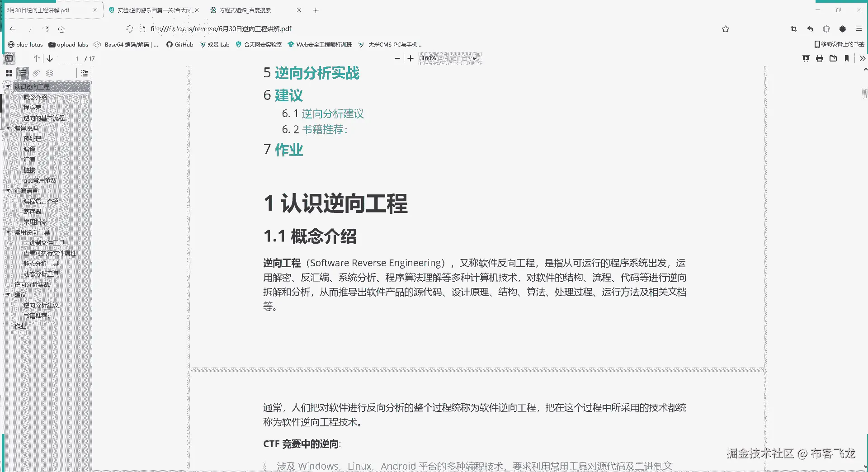Switch to the 实验:逆向游乐园第一关 tab
This screenshot has height=472, width=868.
pos(155,10)
